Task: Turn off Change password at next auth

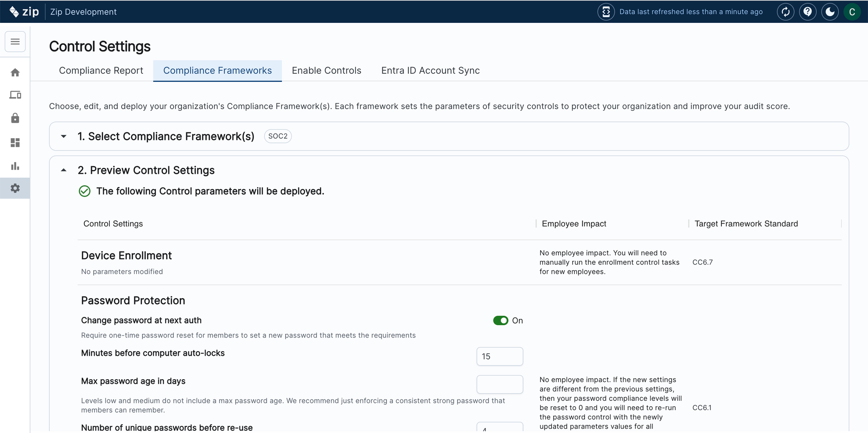Action: (x=501, y=321)
